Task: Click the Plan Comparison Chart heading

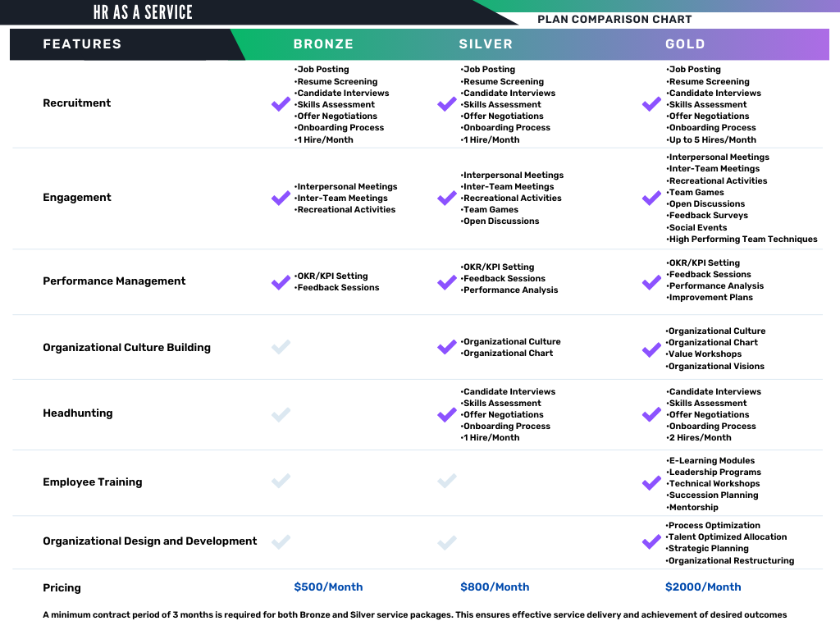Action: point(614,19)
